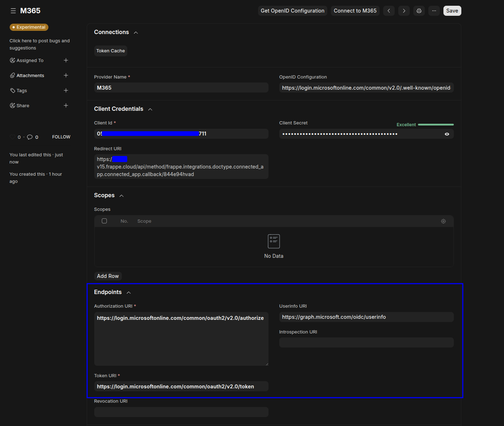The width and height of the screenshot is (504, 426).
Task: Click the print icon in the toolbar
Action: (419, 11)
